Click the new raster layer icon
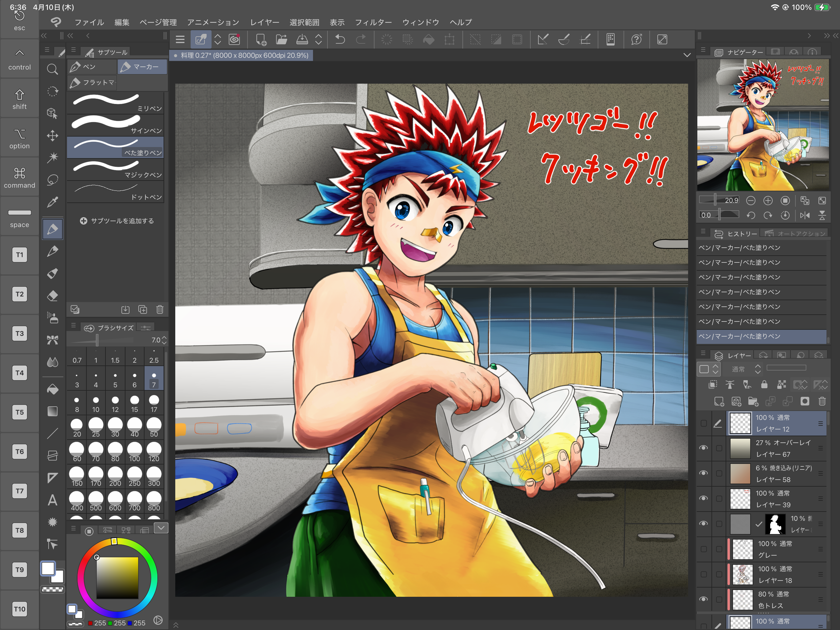Screen dimensions: 840x630 (719, 402)
